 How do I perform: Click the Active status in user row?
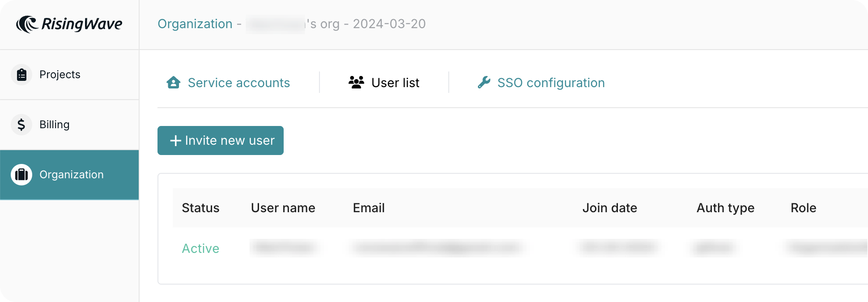[x=200, y=248]
